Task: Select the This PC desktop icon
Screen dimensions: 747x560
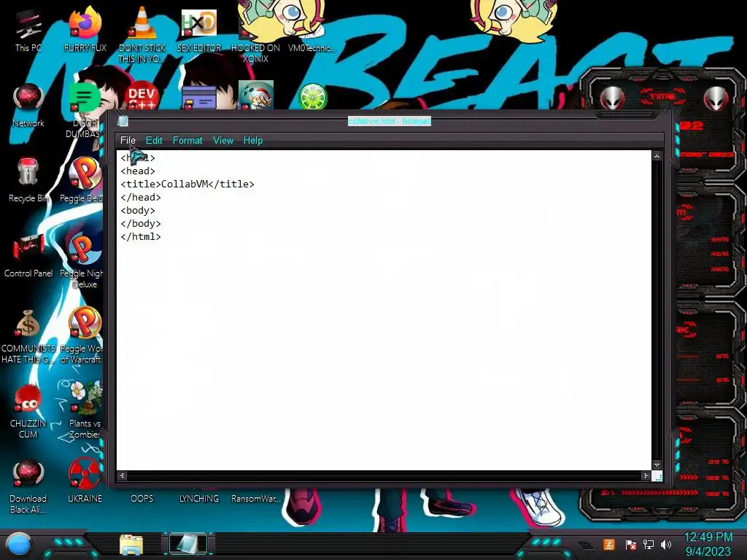Action: point(28,31)
